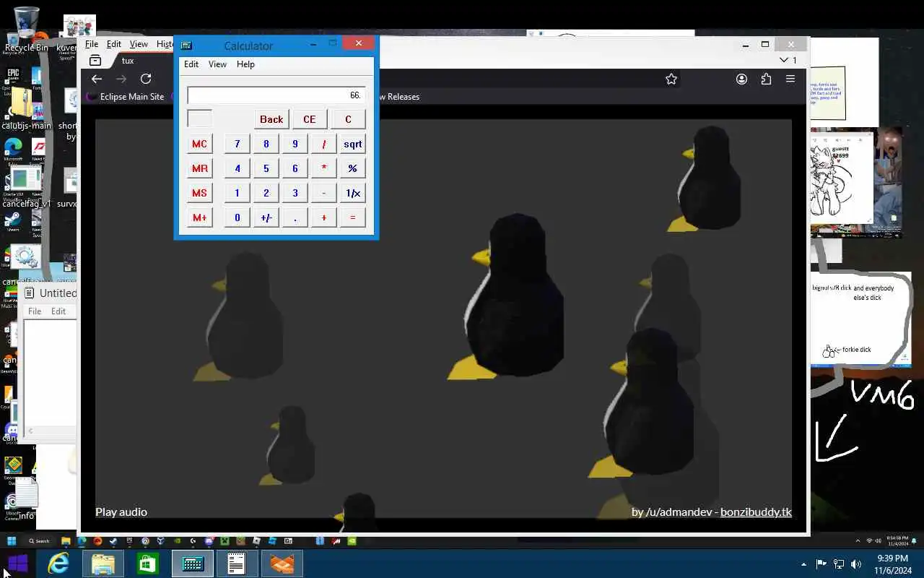Screen dimensions: 924x578
Task: Click the 1/x reciprocal button
Action: [353, 193]
